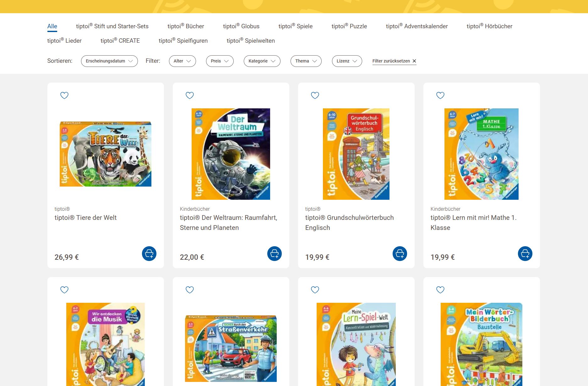Open the Thema filter
The image size is (588, 386).
(x=306, y=61)
